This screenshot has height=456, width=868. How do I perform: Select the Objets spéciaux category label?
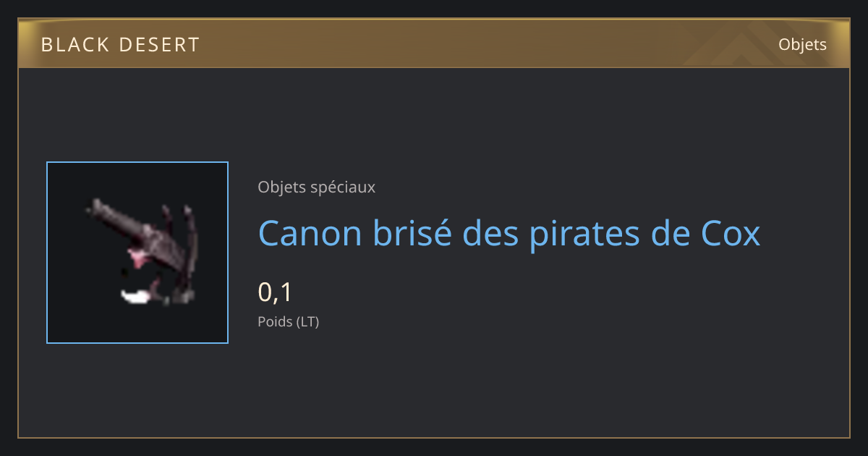pyautogui.click(x=316, y=187)
